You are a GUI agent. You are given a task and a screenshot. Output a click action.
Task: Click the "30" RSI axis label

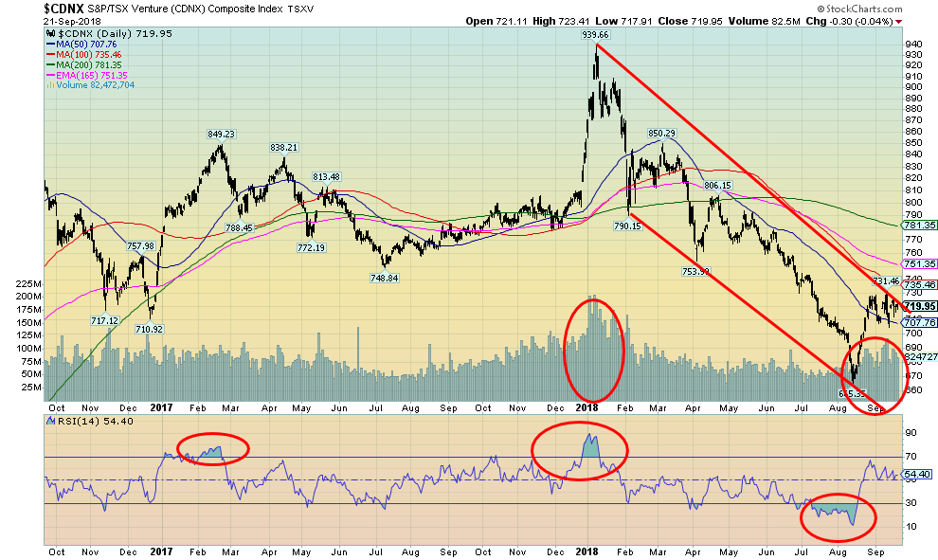point(911,502)
